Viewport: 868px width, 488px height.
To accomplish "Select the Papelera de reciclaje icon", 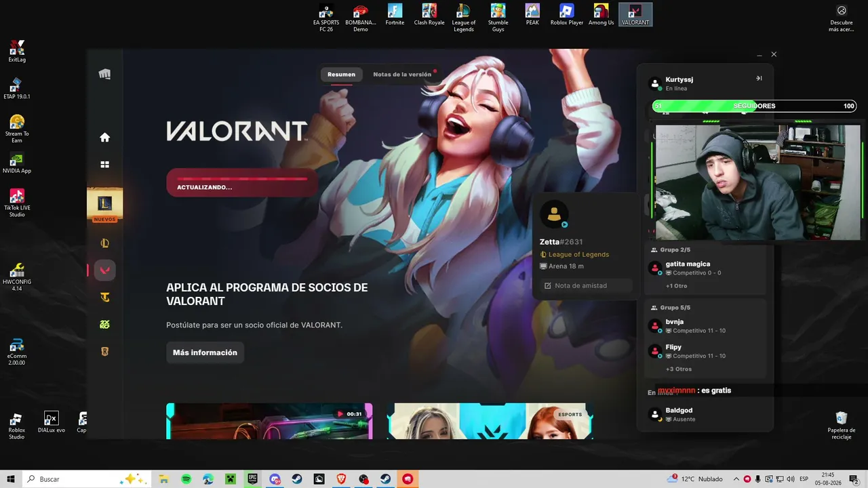I will pyautogui.click(x=842, y=425).
